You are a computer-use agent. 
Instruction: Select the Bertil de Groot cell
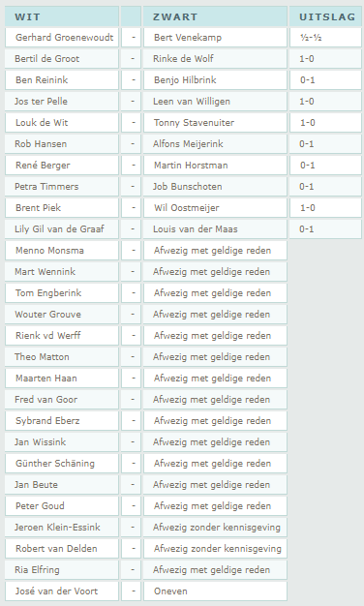(62, 59)
